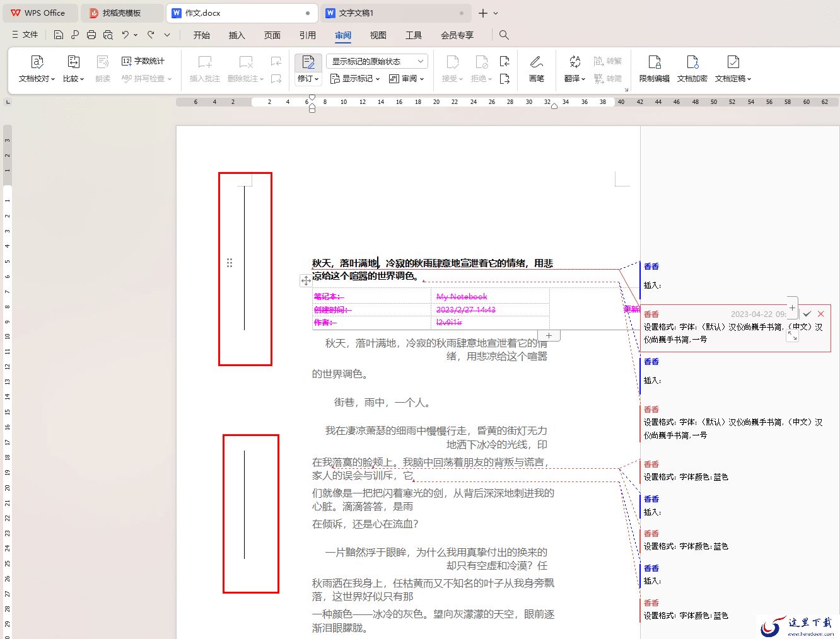Click the paragraph drag handle dots

tap(230, 263)
